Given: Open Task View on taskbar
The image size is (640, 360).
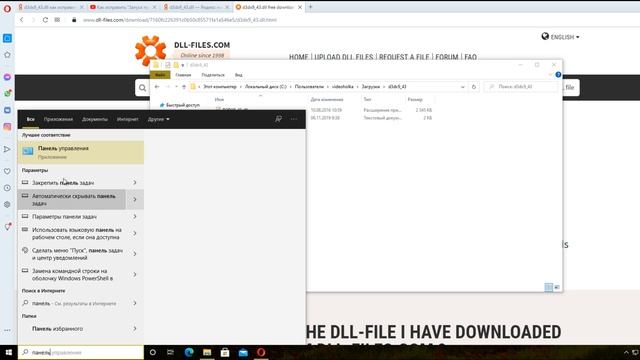Looking at the screenshot, I should tap(171, 352).
